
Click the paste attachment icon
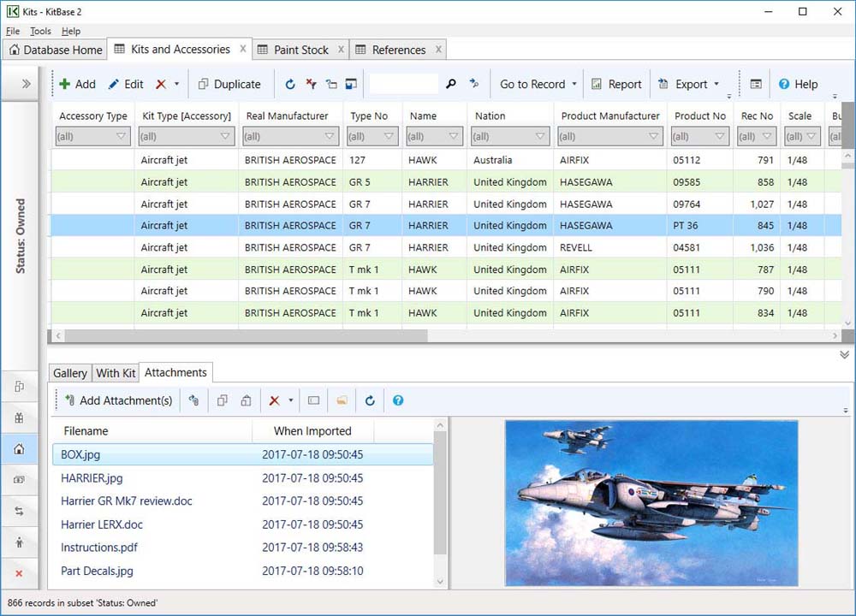(x=247, y=400)
